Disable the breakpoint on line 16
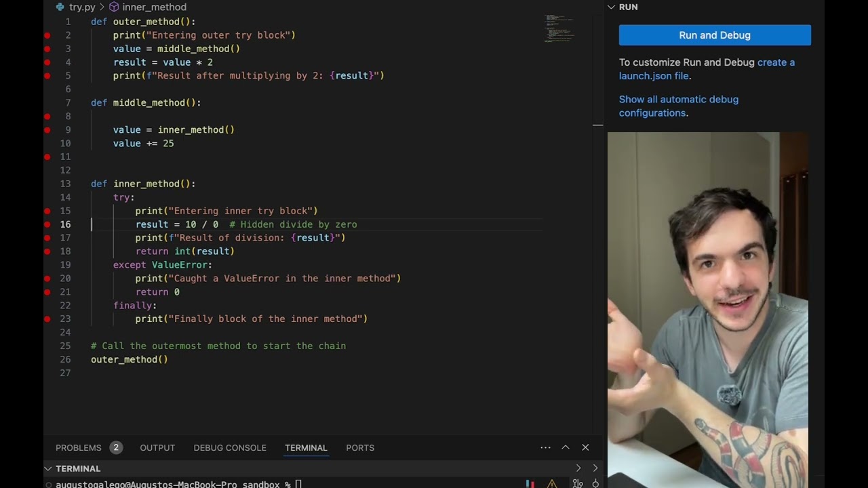Viewport: 868px width, 488px height. pyautogui.click(x=47, y=224)
